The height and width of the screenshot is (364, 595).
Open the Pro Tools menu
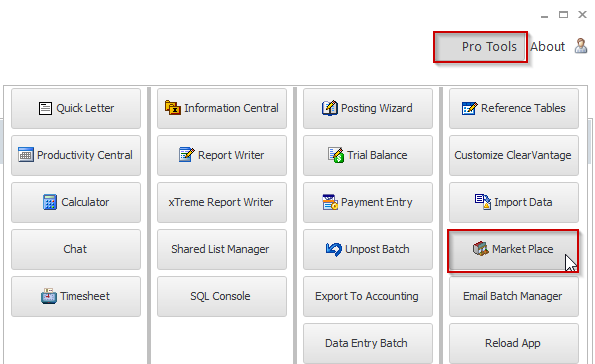480,47
